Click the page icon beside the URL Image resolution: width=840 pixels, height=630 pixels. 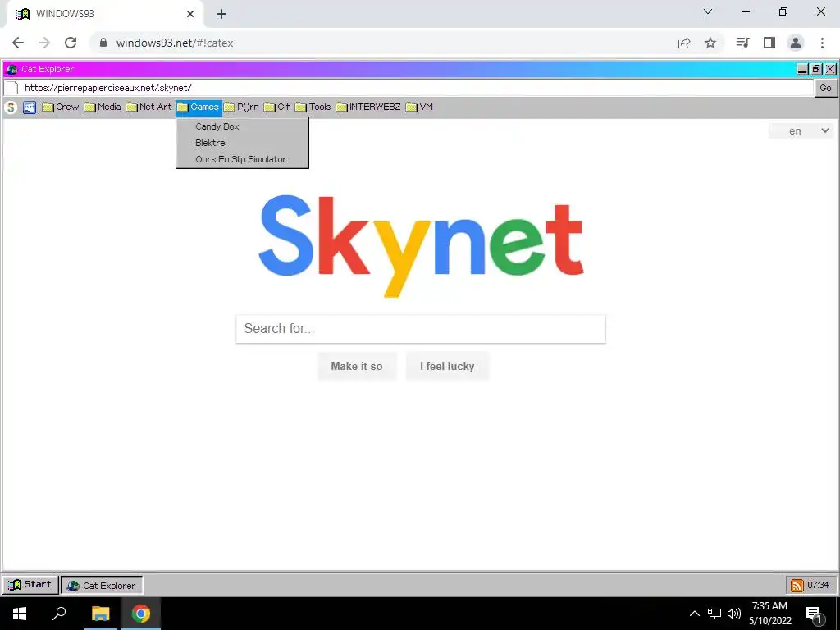12,88
